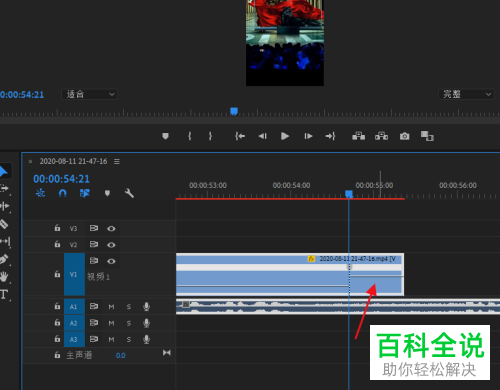Select the 2020-08-11 21-47-16.mp4 video clip
The height and width of the screenshot is (390, 500).
[290, 274]
